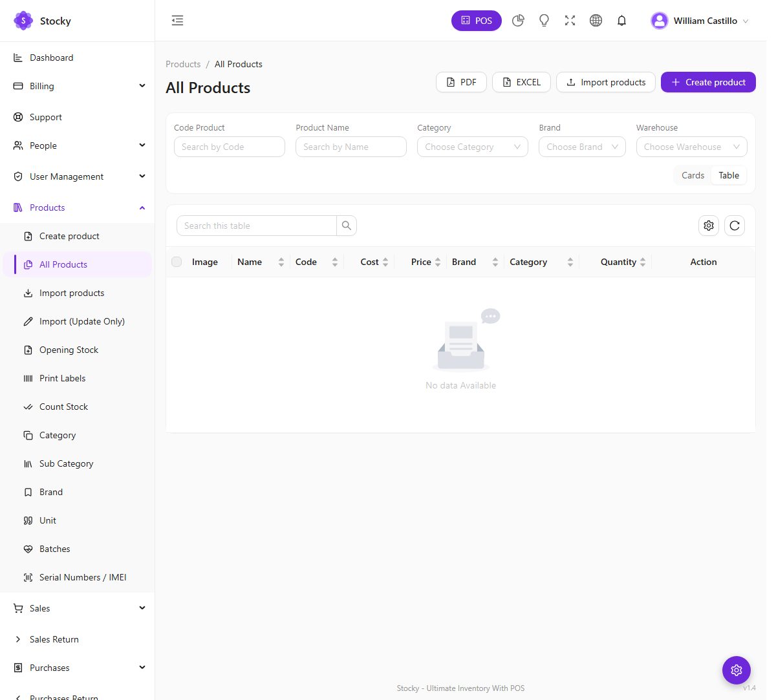The width and height of the screenshot is (776, 700).
Task: Click the Stocky logo icon
Action: click(x=23, y=21)
